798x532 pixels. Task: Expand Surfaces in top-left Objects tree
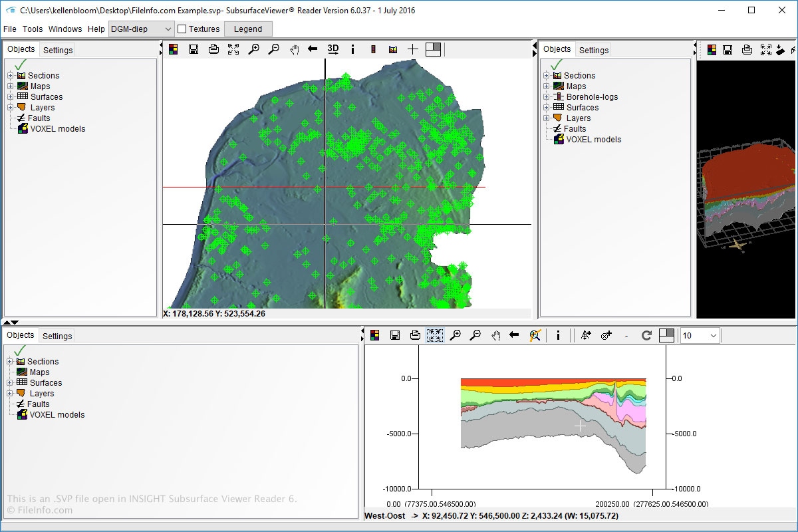11,96
